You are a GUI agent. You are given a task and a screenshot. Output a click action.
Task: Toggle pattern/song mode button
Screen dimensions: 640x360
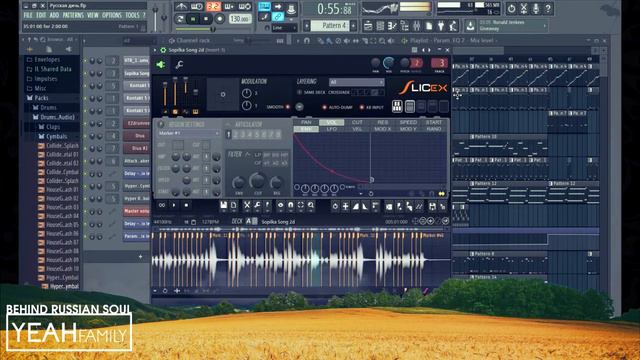[x=180, y=19]
